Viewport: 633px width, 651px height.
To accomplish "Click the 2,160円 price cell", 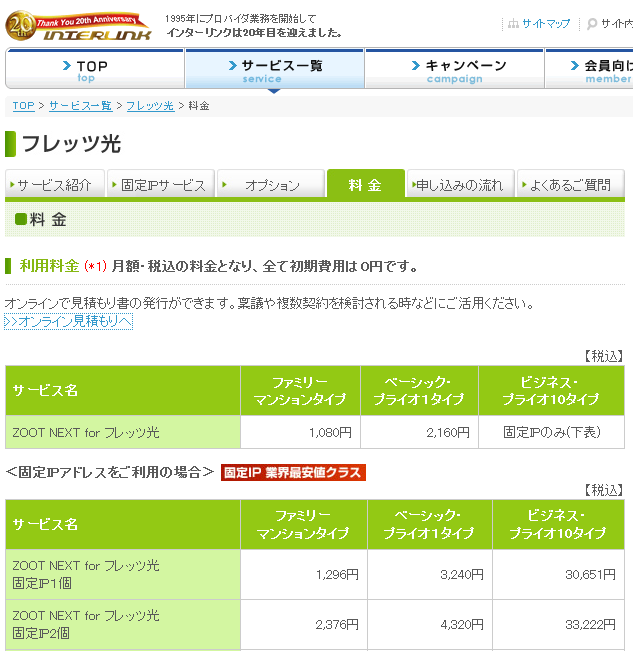I will (x=419, y=432).
